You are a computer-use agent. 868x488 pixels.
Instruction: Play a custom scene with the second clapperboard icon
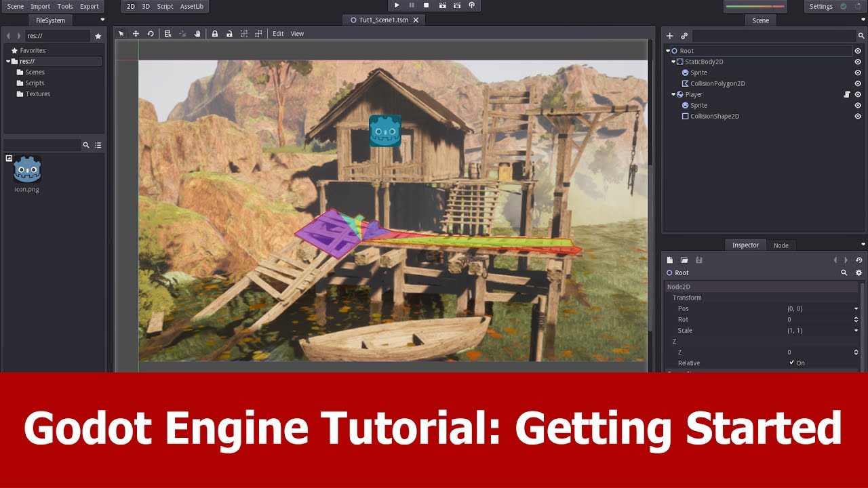pyautogui.click(x=457, y=5)
